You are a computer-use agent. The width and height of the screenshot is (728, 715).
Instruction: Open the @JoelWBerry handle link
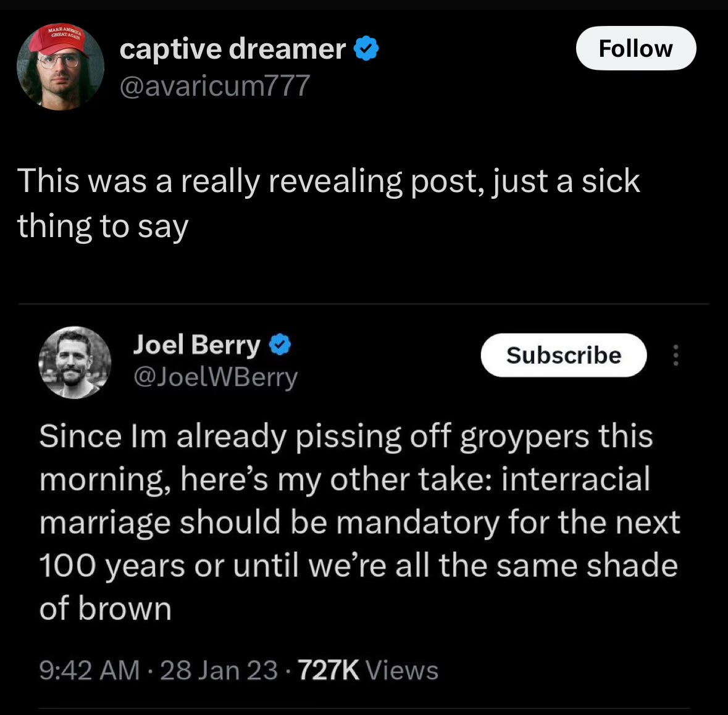(x=215, y=377)
